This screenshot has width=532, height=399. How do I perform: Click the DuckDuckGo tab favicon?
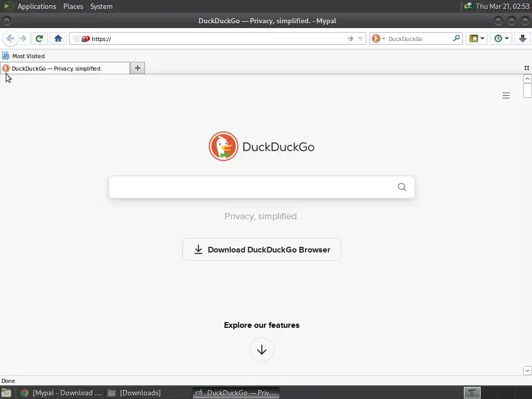pos(6,68)
